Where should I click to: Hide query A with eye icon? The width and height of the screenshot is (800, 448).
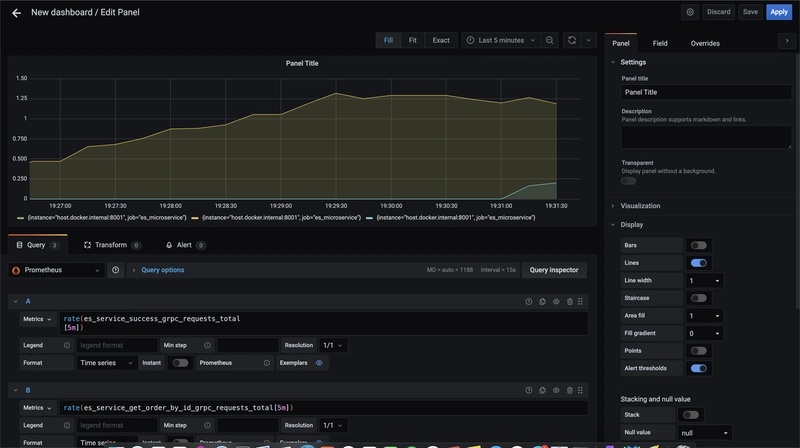click(x=556, y=302)
